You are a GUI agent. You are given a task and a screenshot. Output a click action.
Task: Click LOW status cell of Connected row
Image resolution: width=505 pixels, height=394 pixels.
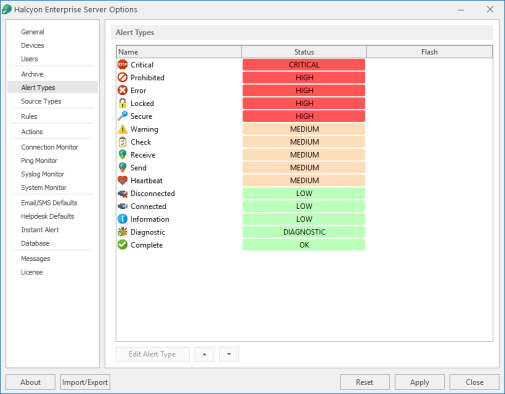coord(304,206)
